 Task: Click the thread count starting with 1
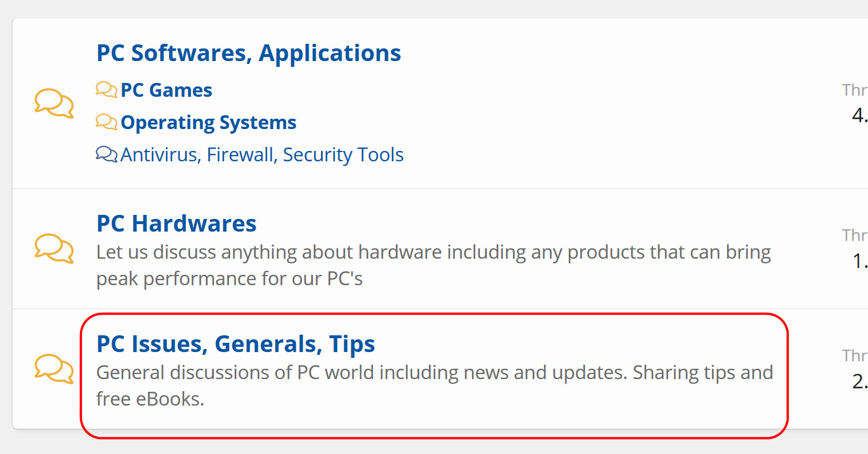860,261
